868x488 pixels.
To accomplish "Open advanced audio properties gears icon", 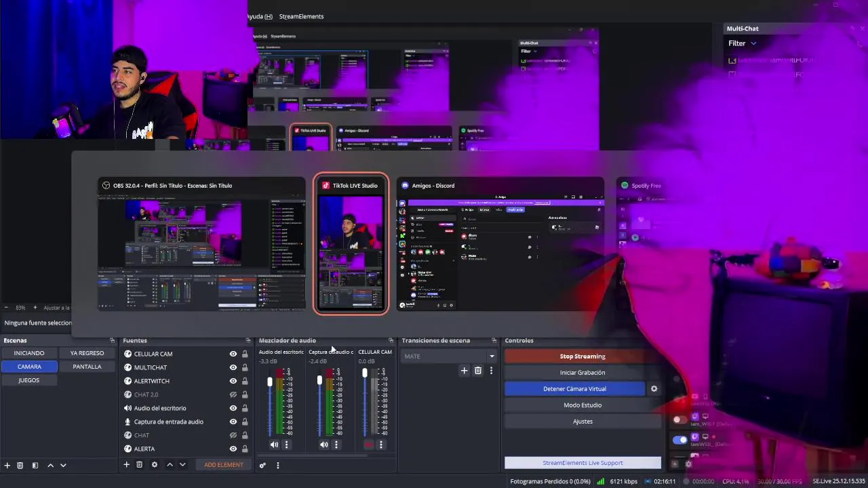I will [262, 465].
